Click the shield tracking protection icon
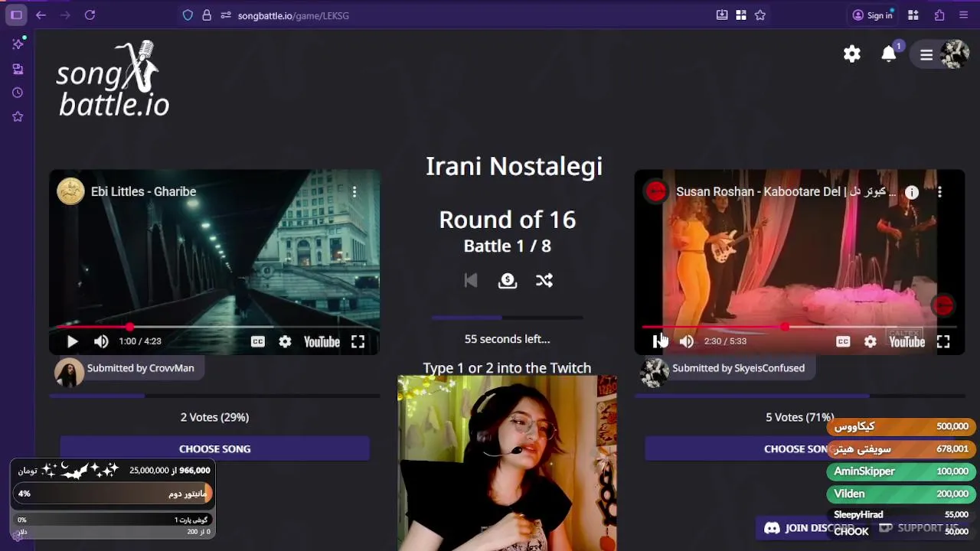 188,15
